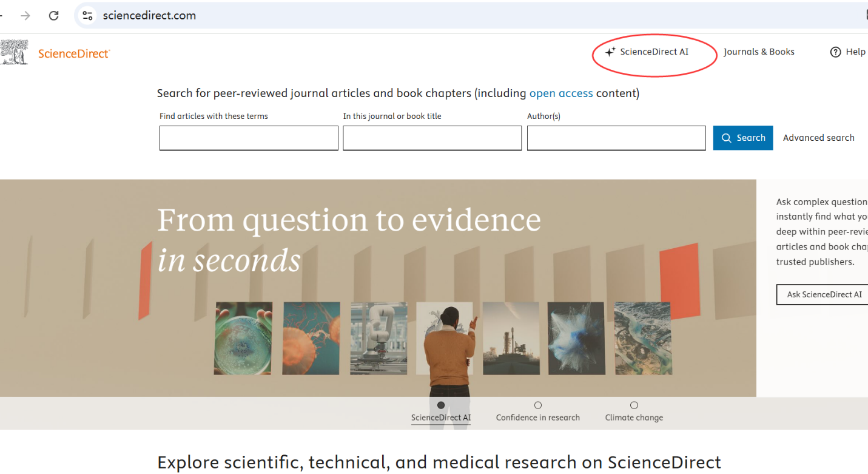Focus the Author(s) input field

(616, 138)
